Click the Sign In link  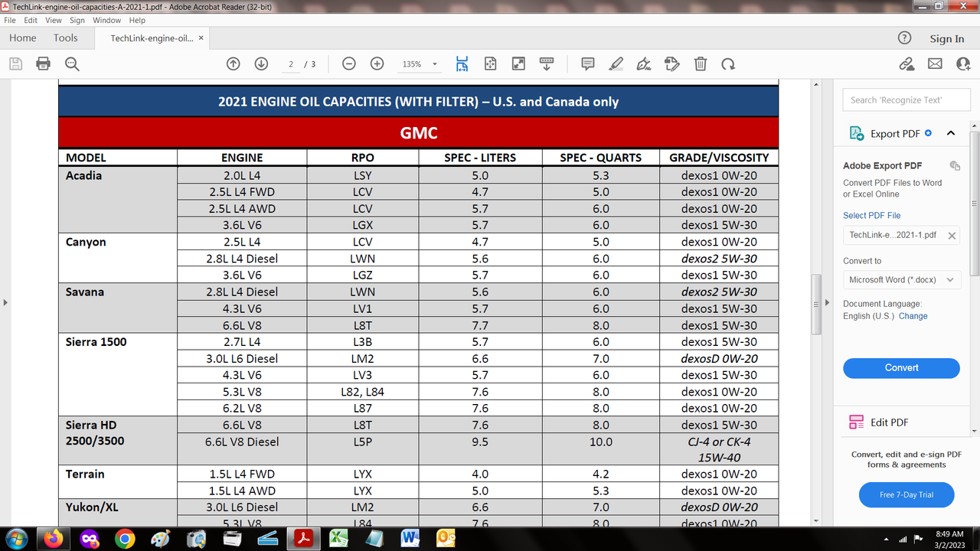(947, 39)
